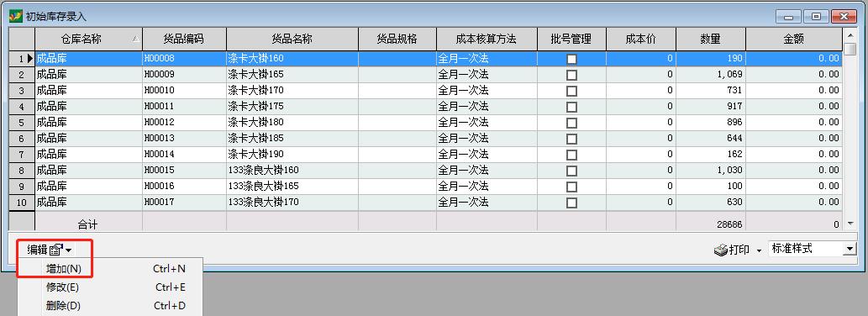Screen dimensions: 868x316
Task: Select the cell 涤卡大褂175
Action: [x=292, y=106]
